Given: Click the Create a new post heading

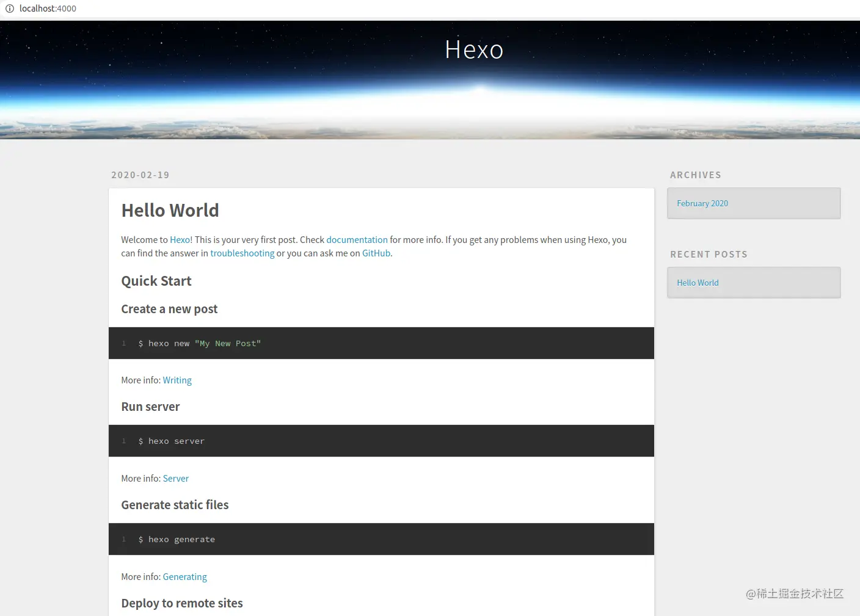Looking at the screenshot, I should (169, 309).
